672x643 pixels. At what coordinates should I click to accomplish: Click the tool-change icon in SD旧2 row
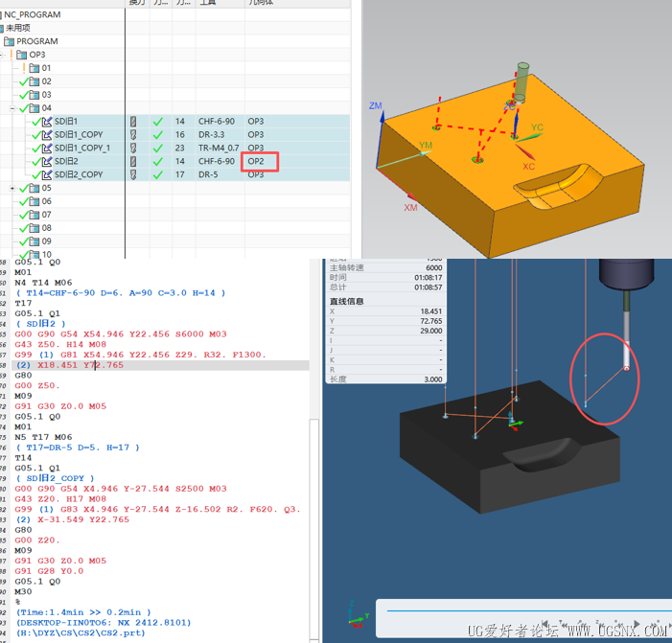tap(133, 162)
